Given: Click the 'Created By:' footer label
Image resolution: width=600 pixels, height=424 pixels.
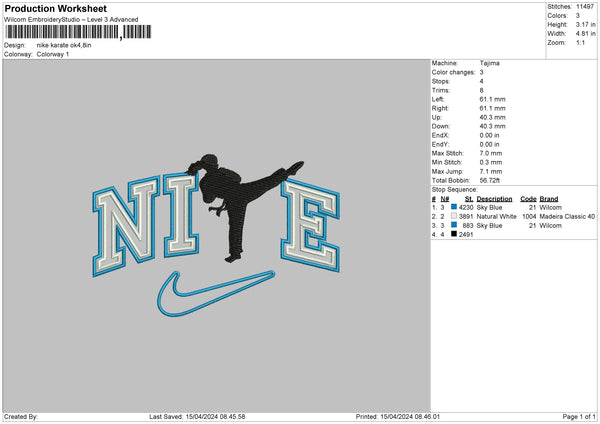Looking at the screenshot, I should point(21,417).
